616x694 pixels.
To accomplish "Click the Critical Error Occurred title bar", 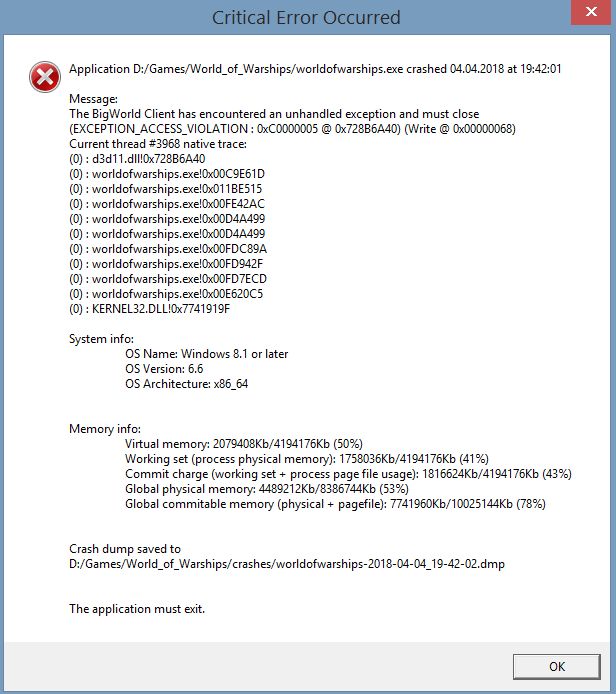I will point(306,18).
